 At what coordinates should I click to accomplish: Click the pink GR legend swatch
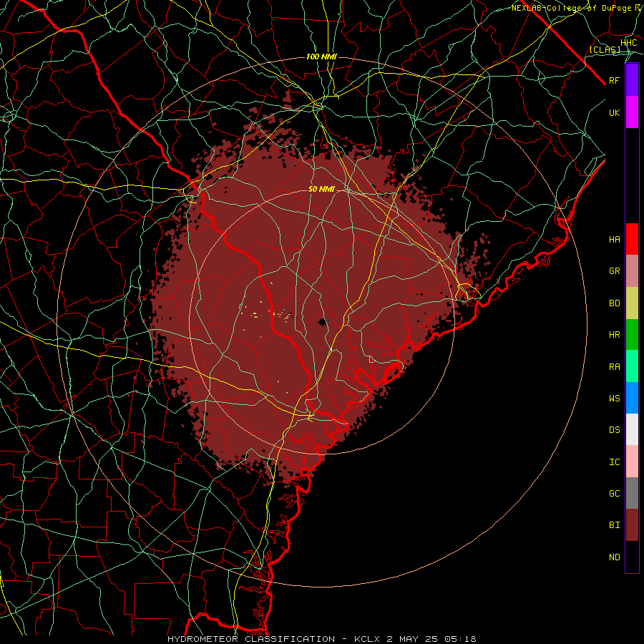pos(632,271)
